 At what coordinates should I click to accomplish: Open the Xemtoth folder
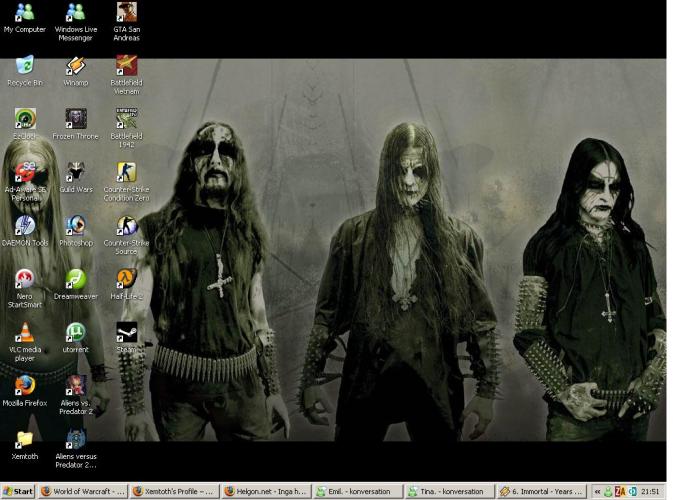coord(25,440)
